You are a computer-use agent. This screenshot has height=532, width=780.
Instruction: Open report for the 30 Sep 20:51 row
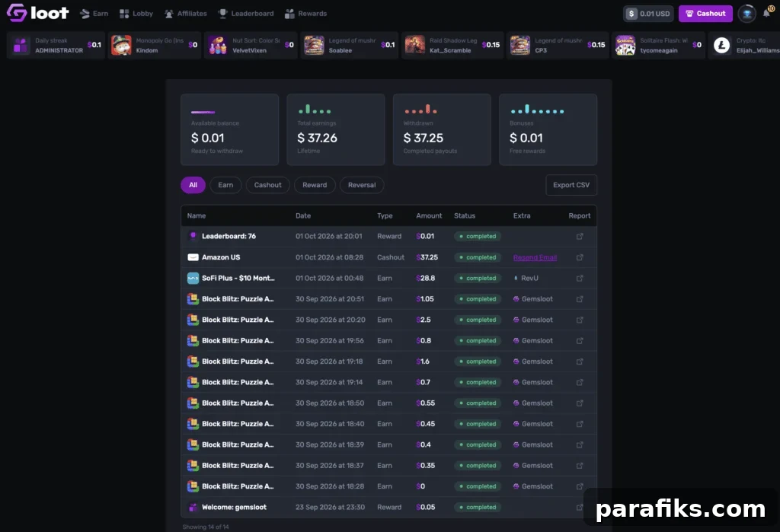580,299
